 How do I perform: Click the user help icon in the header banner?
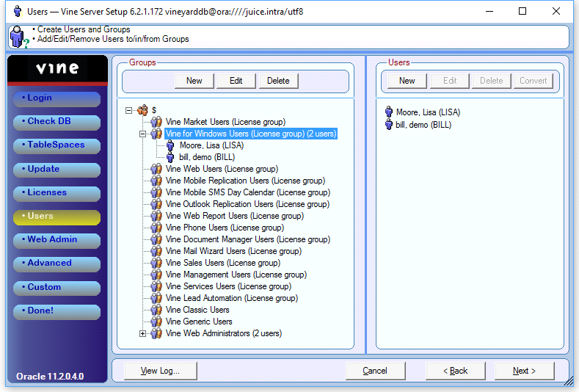[x=18, y=37]
